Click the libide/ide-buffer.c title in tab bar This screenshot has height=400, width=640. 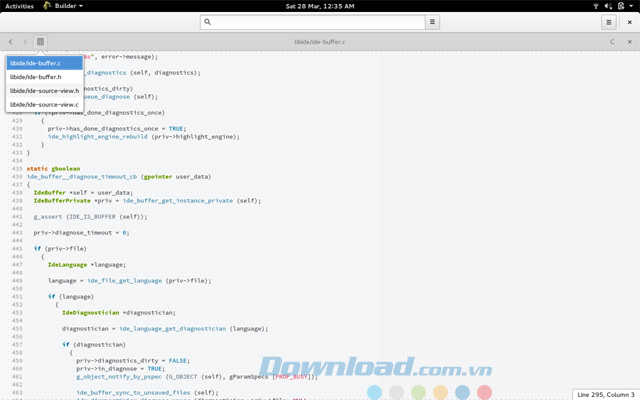[x=320, y=42]
